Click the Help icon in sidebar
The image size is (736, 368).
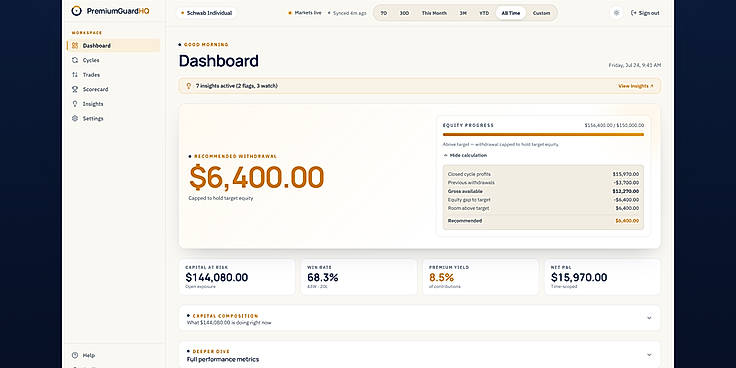pos(75,355)
